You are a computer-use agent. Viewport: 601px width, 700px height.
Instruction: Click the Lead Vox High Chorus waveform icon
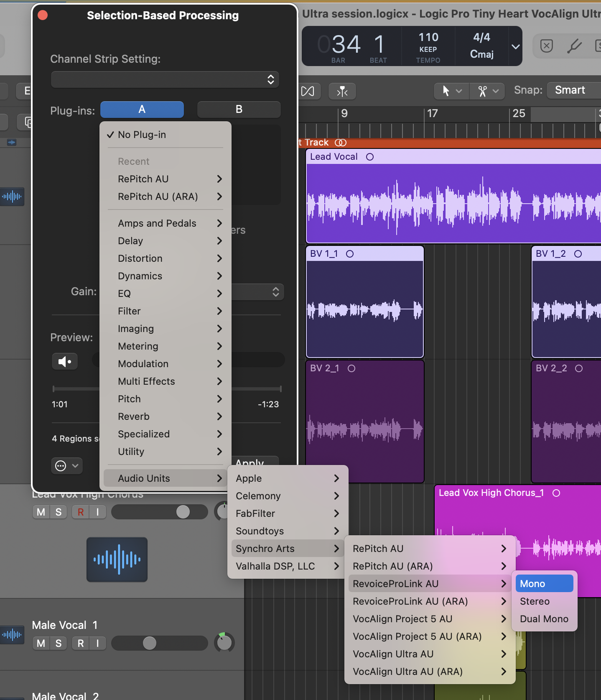(117, 559)
